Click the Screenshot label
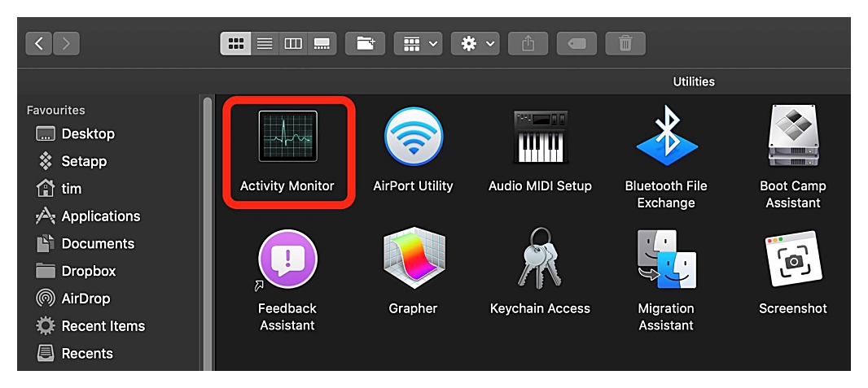868x388 pixels. [x=793, y=308]
